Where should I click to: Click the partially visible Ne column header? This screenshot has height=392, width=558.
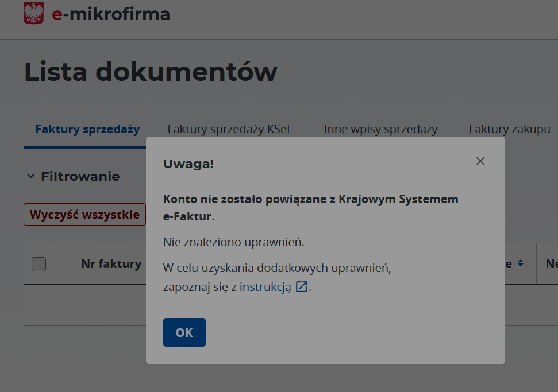(551, 264)
